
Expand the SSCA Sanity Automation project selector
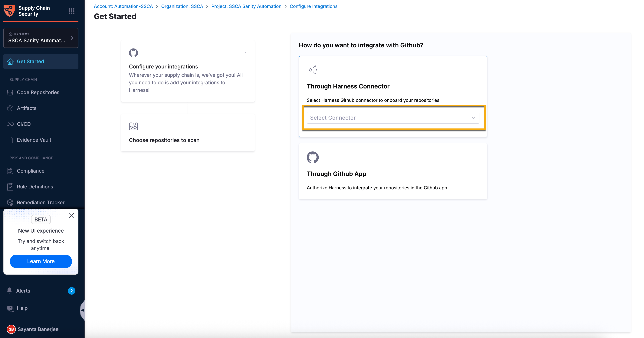click(41, 38)
